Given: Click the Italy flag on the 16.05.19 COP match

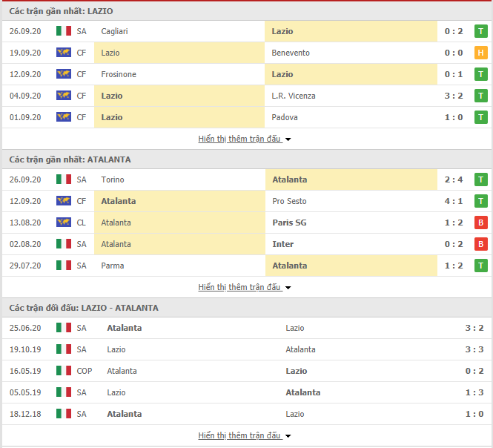Looking at the screenshot, I should click(64, 371).
